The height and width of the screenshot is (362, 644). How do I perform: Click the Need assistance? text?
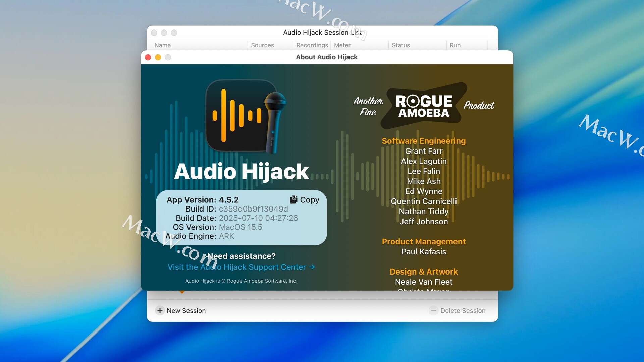coord(241,256)
